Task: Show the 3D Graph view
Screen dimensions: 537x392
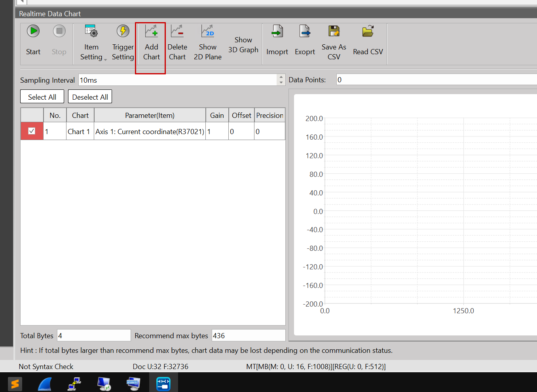Action: (x=243, y=45)
